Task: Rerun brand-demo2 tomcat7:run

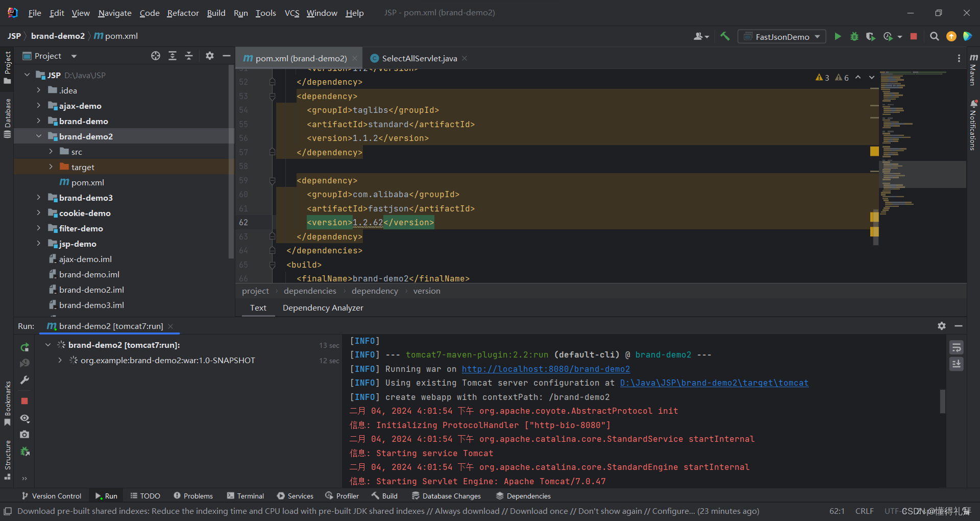Action: tap(24, 347)
